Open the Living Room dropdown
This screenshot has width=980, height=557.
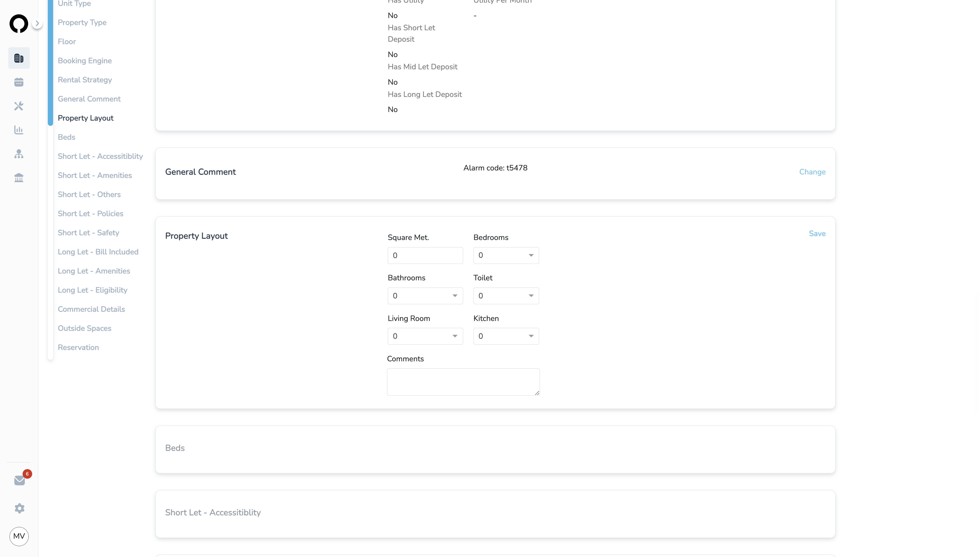(x=425, y=336)
